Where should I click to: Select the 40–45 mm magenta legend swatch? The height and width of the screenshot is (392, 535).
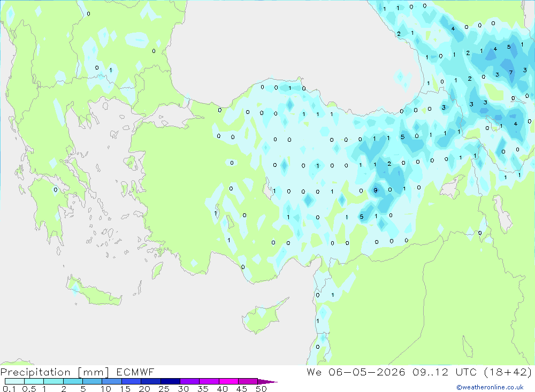228,381
